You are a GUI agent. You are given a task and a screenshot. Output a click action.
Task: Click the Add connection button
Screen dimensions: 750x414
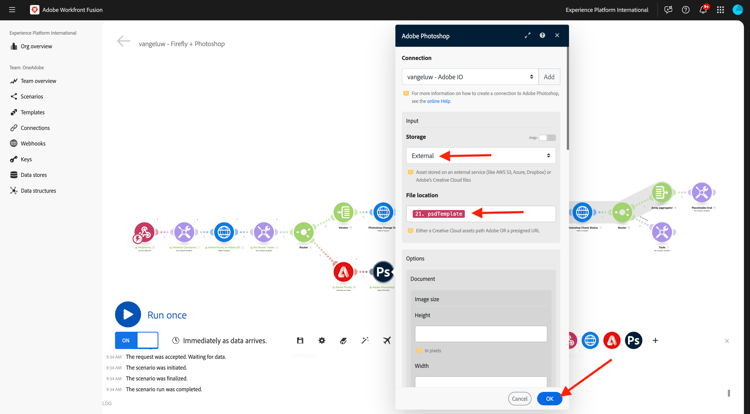pos(549,76)
